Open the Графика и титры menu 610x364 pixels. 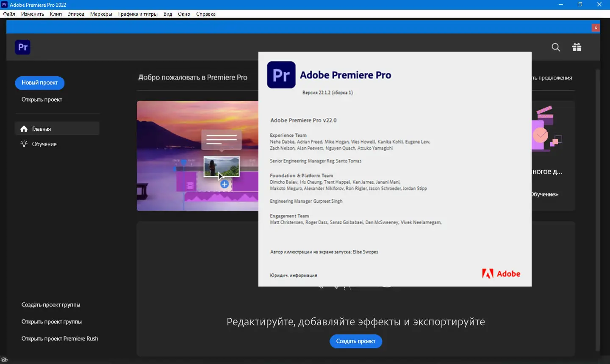point(138,14)
